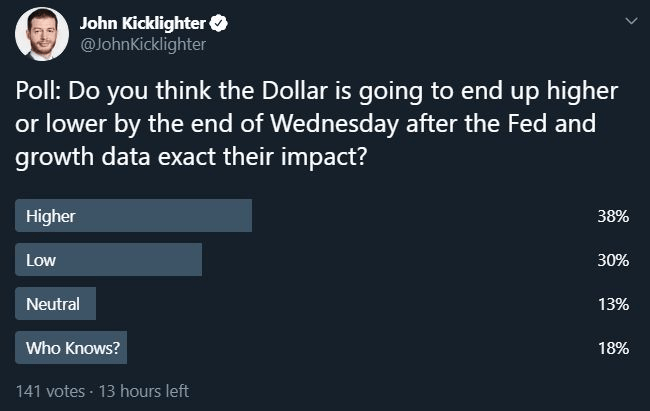This screenshot has height=411, width=650.
Task: Open the John Kicklighter display name
Action: tap(143, 23)
